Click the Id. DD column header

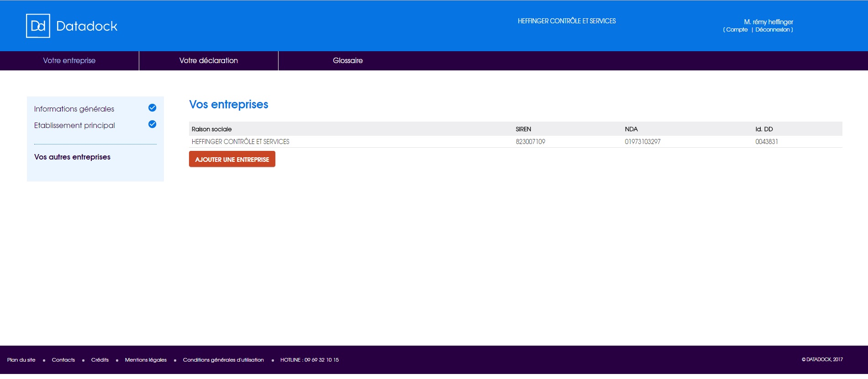tap(764, 129)
